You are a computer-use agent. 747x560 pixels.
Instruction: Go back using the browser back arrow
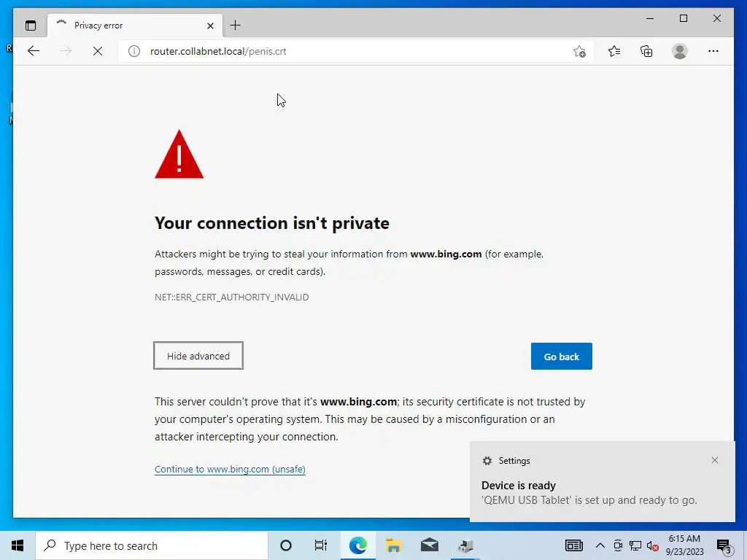[34, 51]
